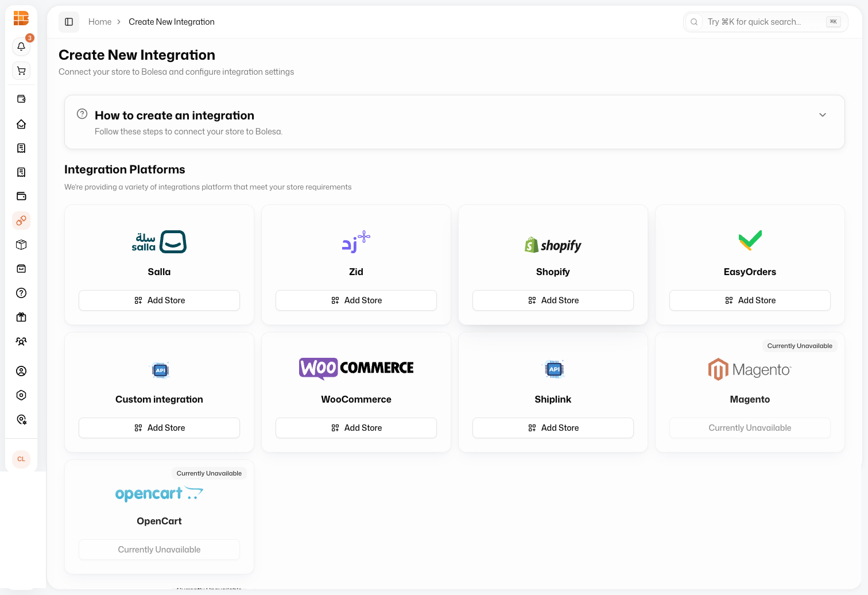868x595 pixels.
Task: Click the Magento logo
Action: [750, 369]
